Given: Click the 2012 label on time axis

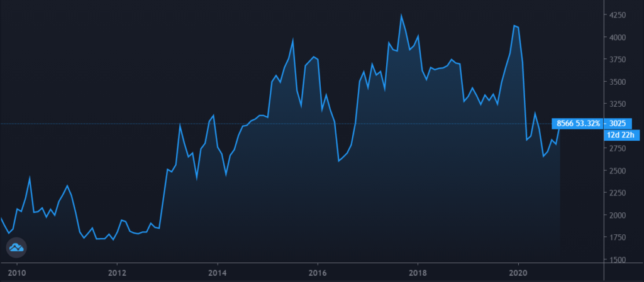Looking at the screenshot, I should coord(117,272).
